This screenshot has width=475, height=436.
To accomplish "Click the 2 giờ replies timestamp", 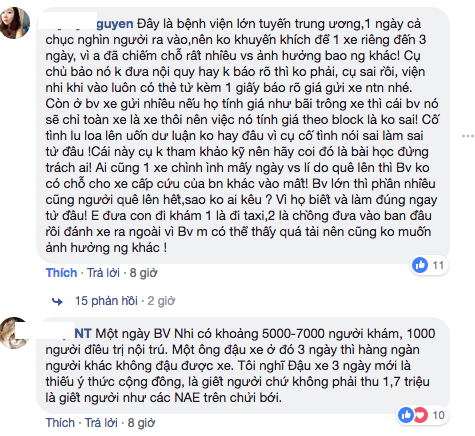I will (x=161, y=301).
